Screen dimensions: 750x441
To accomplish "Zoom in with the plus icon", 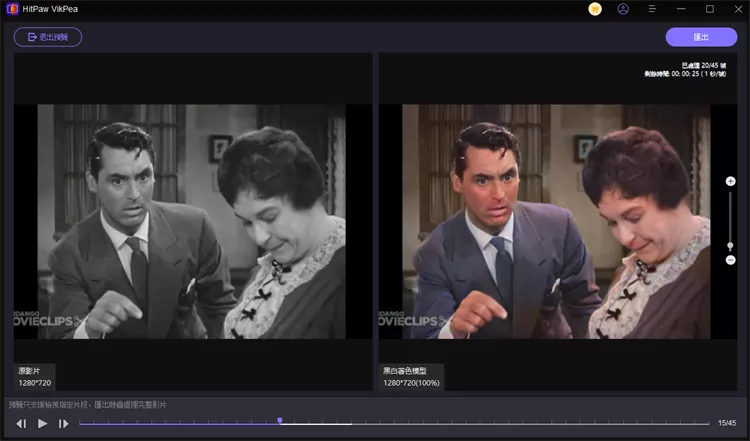I will [x=730, y=181].
